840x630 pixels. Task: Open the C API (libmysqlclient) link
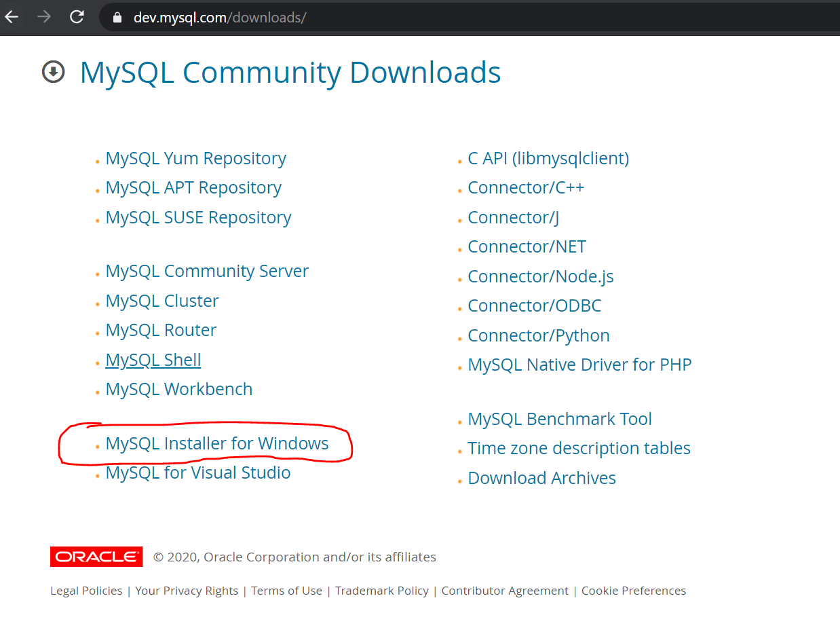click(548, 159)
